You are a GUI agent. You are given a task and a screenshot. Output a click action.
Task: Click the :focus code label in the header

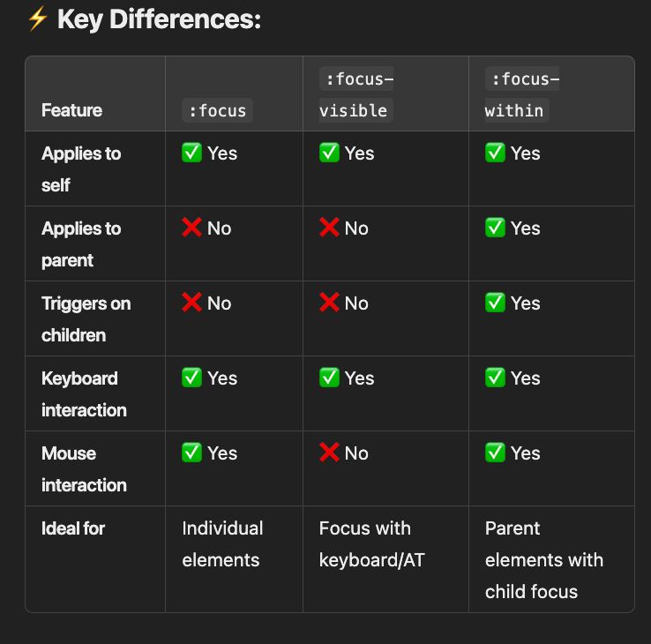pyautogui.click(x=217, y=110)
